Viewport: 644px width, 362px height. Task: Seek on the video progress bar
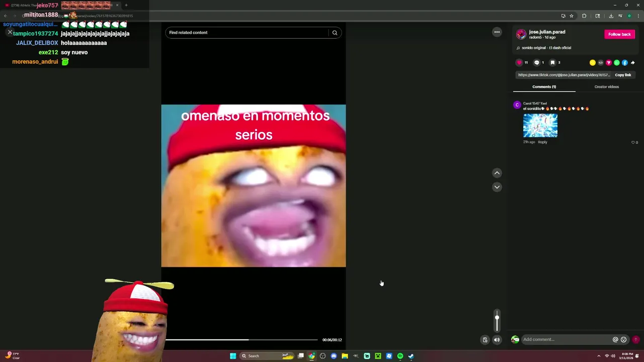[242, 340]
